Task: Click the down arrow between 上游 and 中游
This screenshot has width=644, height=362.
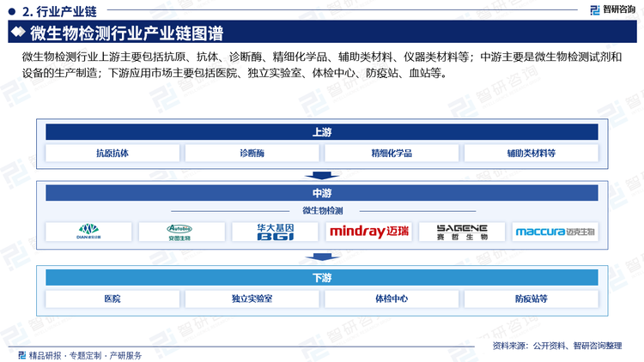Action: click(322, 175)
